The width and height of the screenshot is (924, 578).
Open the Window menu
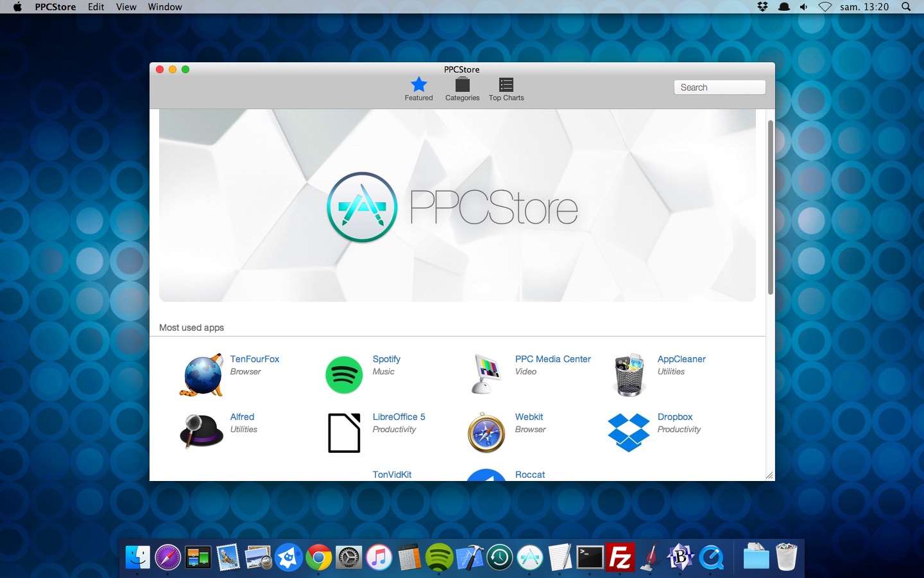165,7
